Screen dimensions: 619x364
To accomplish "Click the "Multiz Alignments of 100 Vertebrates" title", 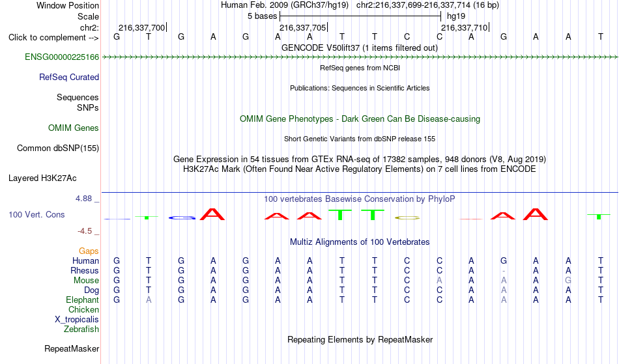I will [360, 242].
